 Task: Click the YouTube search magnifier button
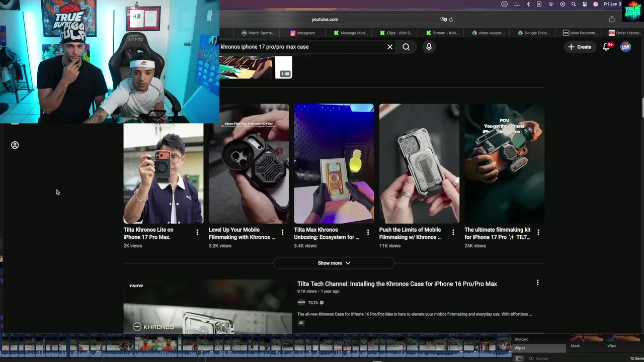pyautogui.click(x=406, y=47)
